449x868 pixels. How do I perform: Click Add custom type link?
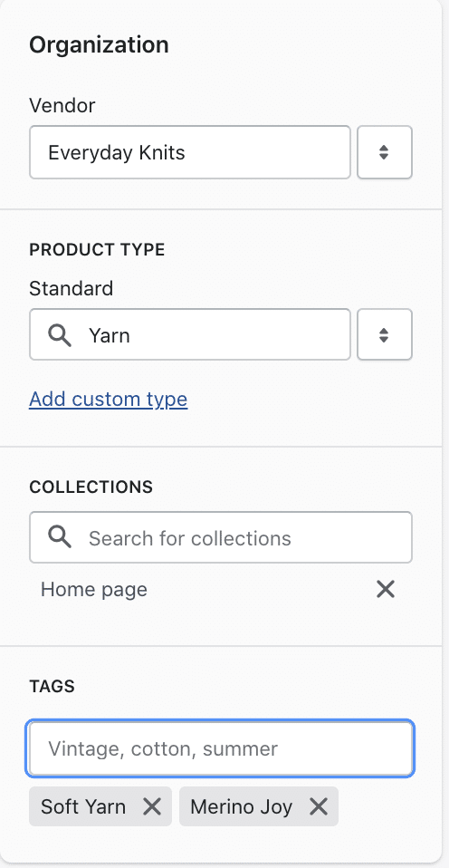click(x=109, y=400)
